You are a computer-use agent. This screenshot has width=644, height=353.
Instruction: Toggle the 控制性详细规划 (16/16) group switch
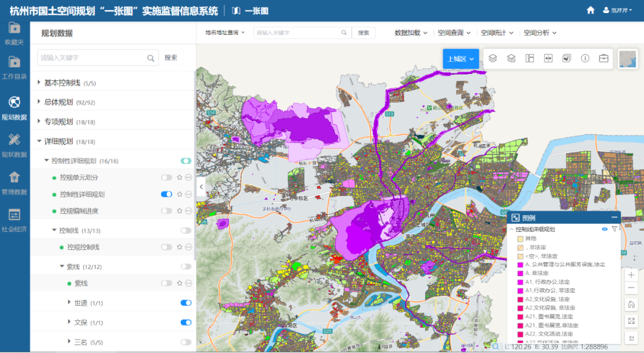(x=186, y=161)
